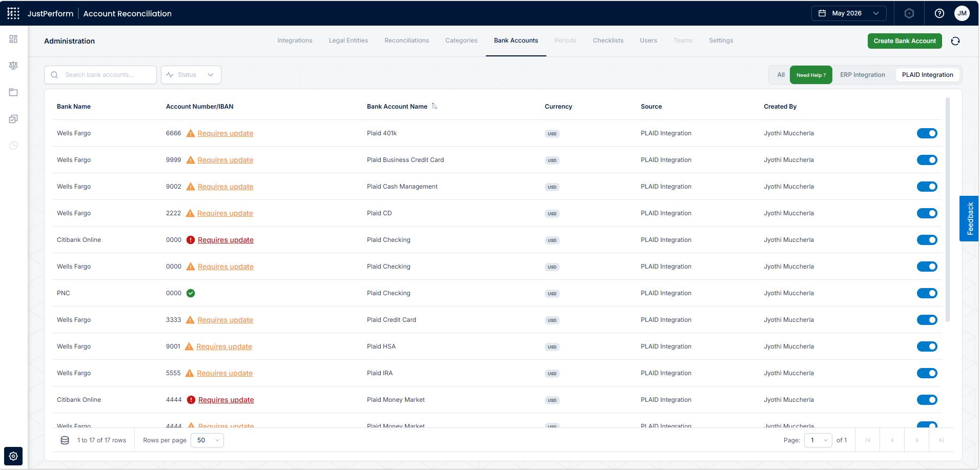Select the PLAID Integration filter
Screen dimensions: 980x470
928,75
